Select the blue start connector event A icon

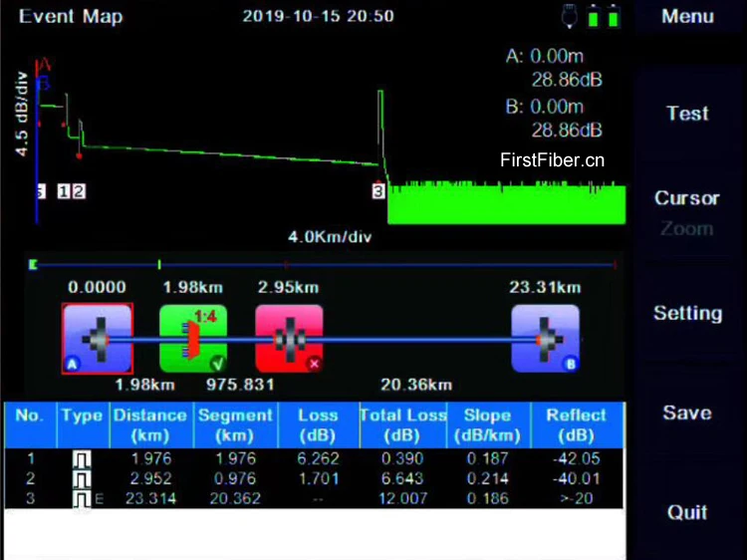click(97, 338)
